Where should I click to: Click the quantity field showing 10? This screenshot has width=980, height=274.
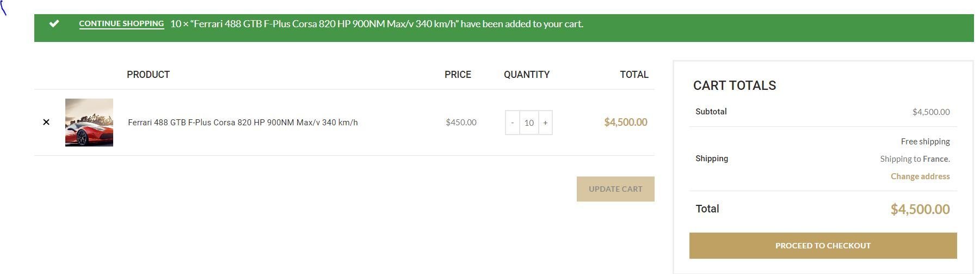point(529,123)
